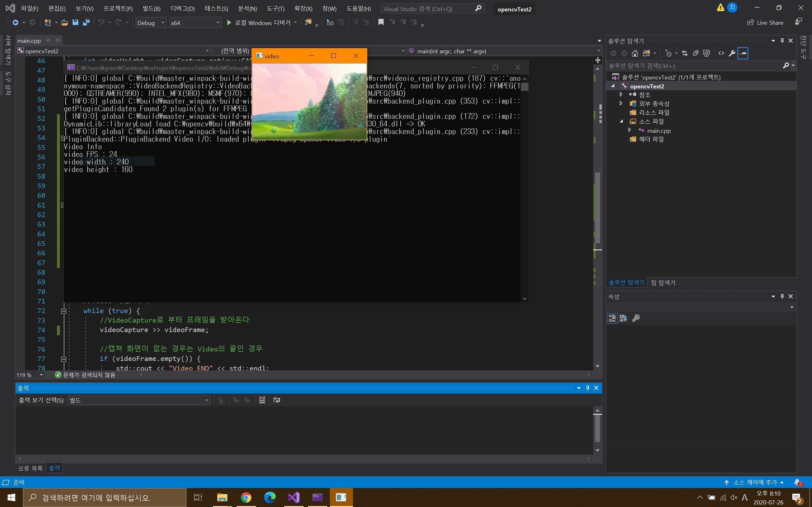
Task: Click the Home icon in Solution Explorer
Action: (635, 53)
